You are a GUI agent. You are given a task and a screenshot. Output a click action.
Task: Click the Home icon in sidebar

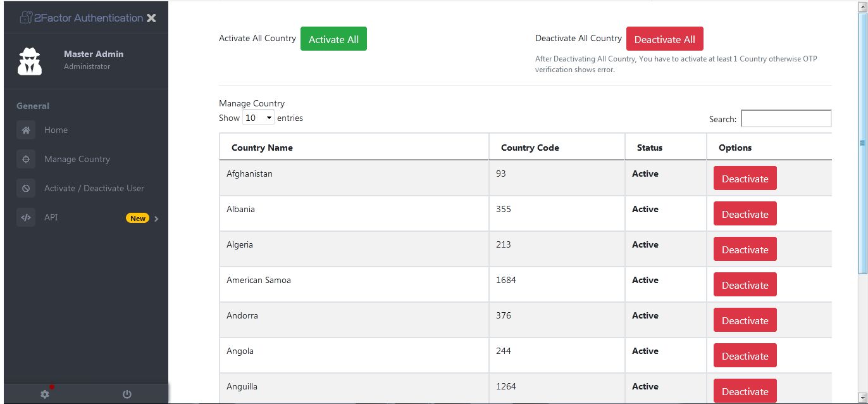[x=26, y=130]
